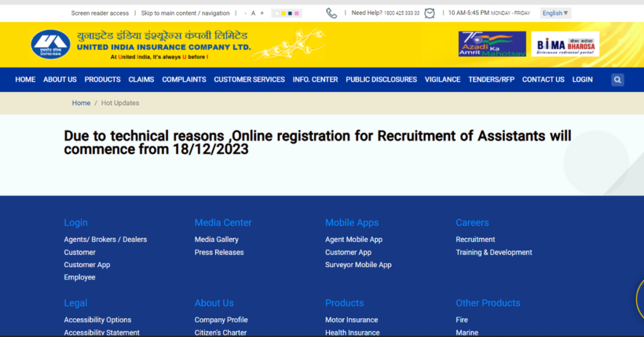The height and width of the screenshot is (337, 644).
Task: Increase font size with the plus control
Action: [x=262, y=13]
